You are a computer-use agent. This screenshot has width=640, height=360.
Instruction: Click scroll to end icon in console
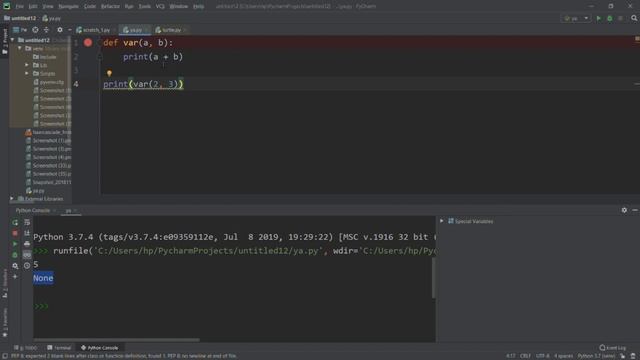coord(27,233)
